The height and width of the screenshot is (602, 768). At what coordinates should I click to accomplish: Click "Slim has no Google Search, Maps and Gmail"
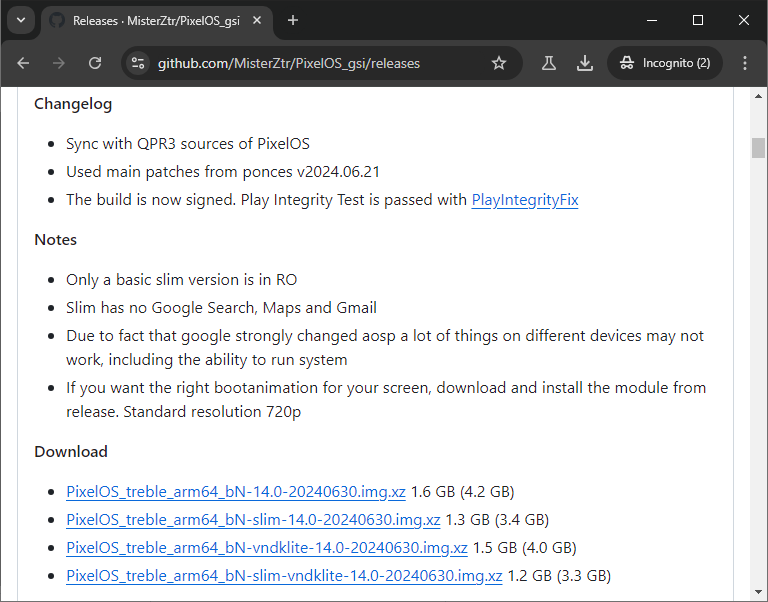coord(221,308)
